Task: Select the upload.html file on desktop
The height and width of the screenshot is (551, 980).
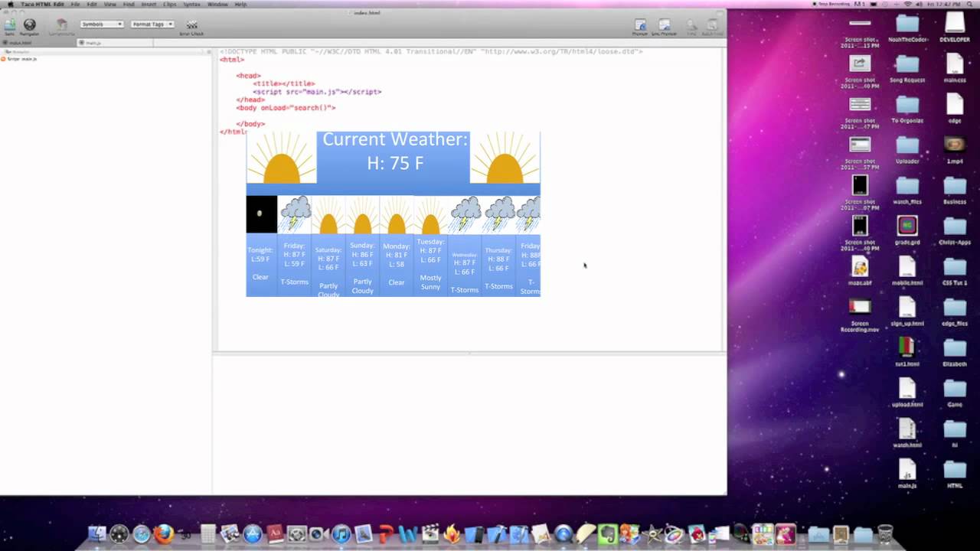Action: 907,392
